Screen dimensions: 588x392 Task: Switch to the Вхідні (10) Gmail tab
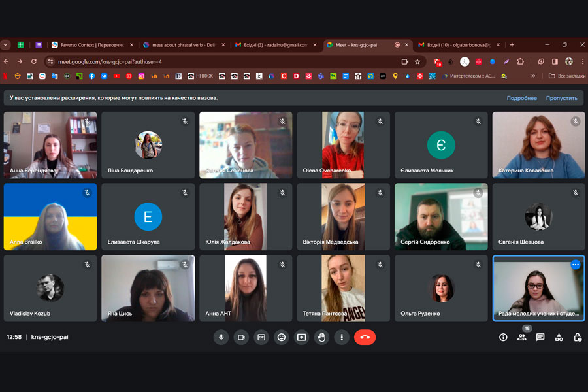[x=459, y=45]
